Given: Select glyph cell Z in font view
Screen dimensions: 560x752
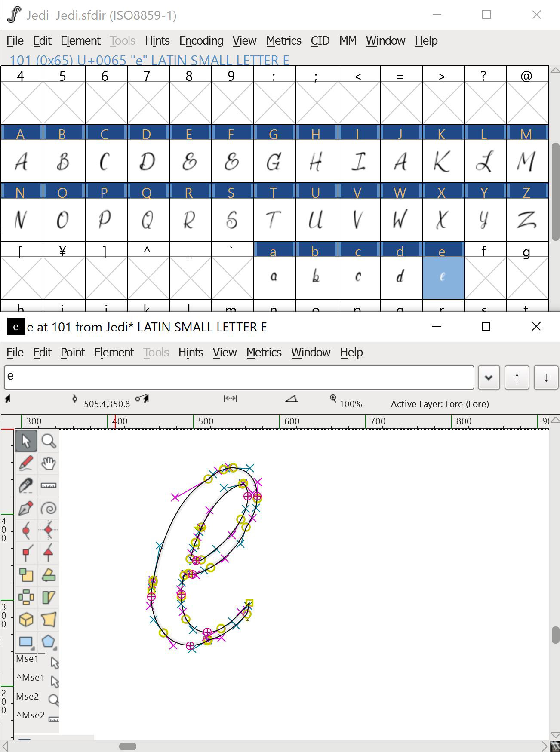Looking at the screenshot, I should (x=527, y=220).
